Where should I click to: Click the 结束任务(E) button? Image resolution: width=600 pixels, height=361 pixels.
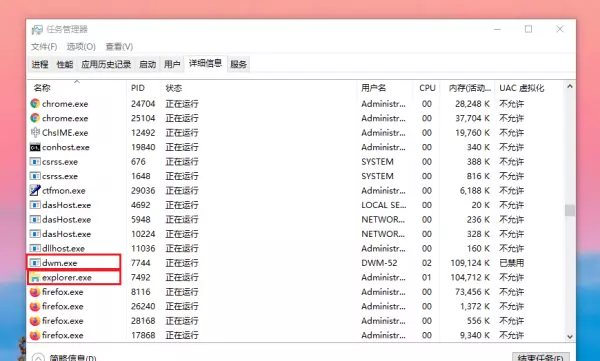541,358
